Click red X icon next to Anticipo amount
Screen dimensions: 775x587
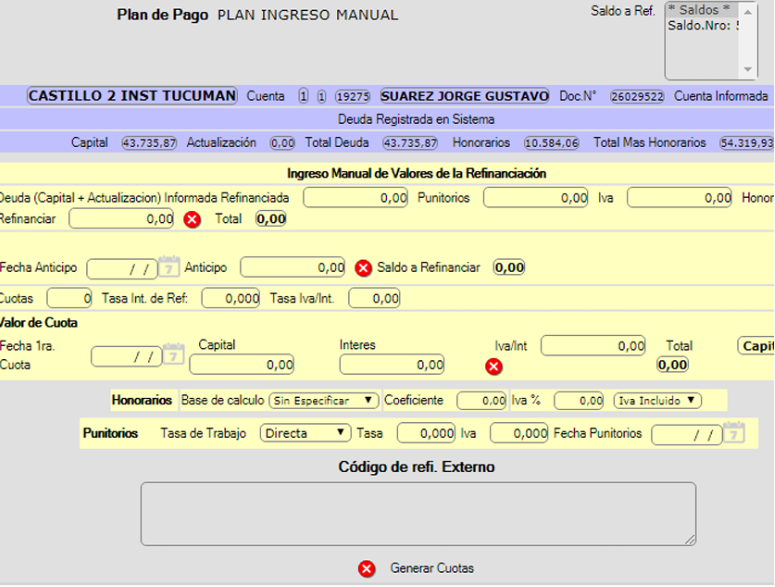point(364,268)
